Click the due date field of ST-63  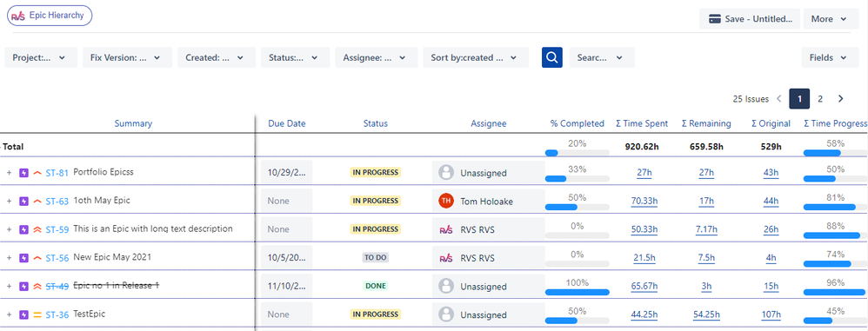(x=287, y=202)
